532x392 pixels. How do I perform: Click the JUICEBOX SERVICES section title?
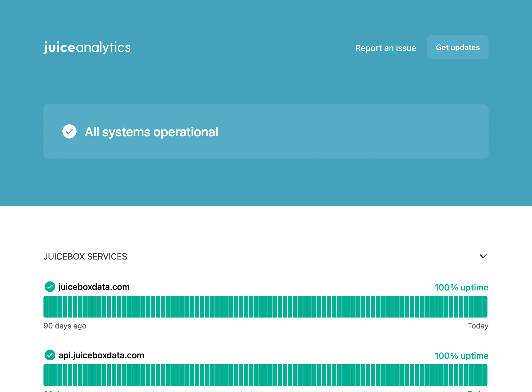(85, 257)
